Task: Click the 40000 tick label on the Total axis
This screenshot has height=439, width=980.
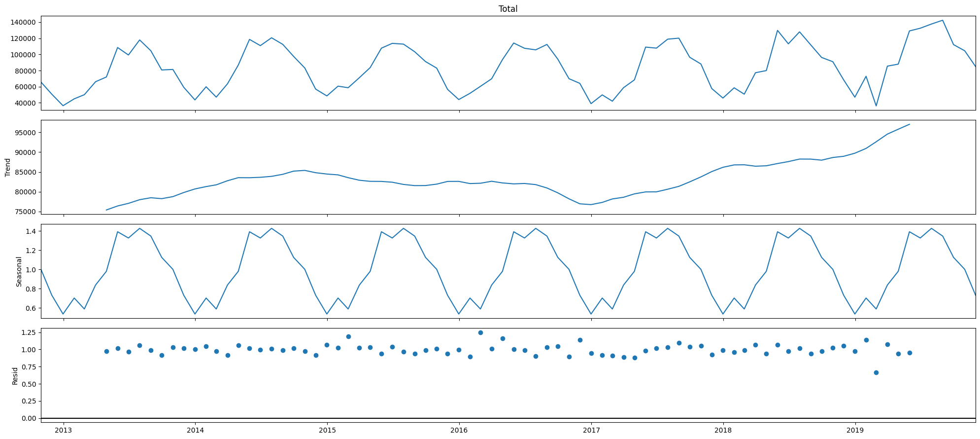Action: tap(24, 103)
